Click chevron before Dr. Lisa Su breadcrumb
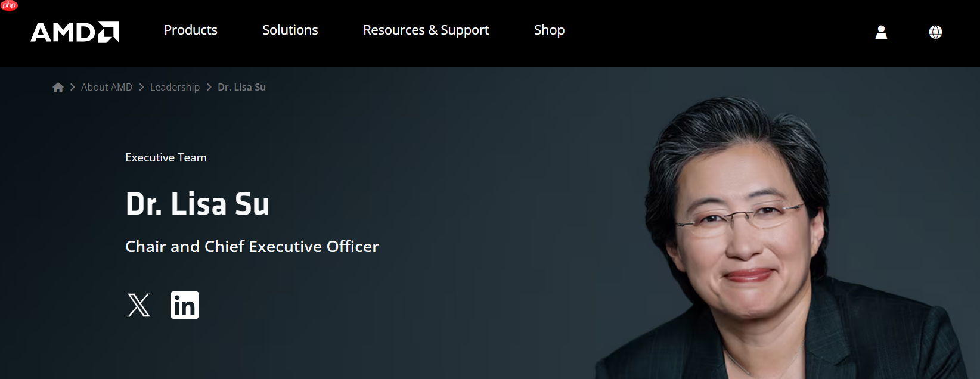The width and height of the screenshot is (980, 379). point(209,87)
